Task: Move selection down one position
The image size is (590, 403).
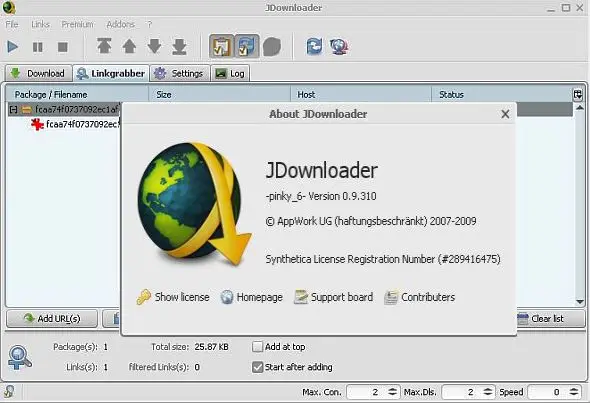Action: coord(154,46)
